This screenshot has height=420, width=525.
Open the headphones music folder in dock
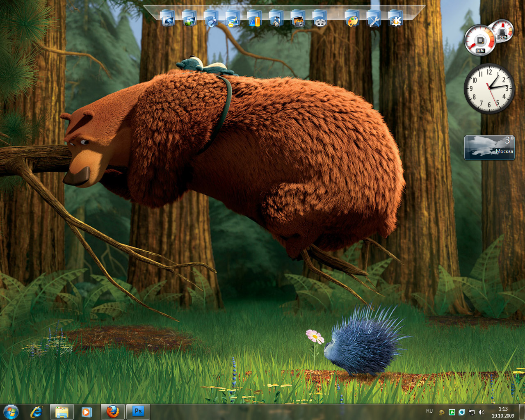pos(276,18)
